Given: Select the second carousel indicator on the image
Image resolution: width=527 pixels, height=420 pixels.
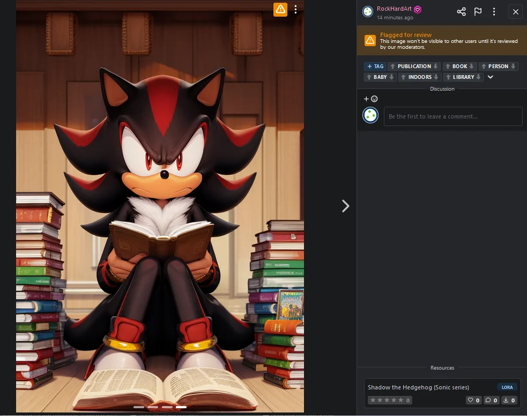Looking at the screenshot, I should click(x=153, y=407).
